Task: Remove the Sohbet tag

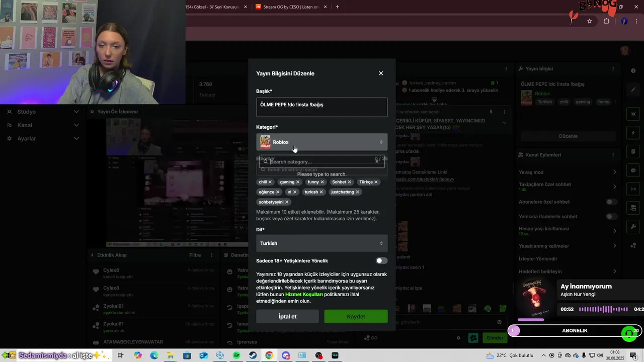Action: tap(350, 182)
